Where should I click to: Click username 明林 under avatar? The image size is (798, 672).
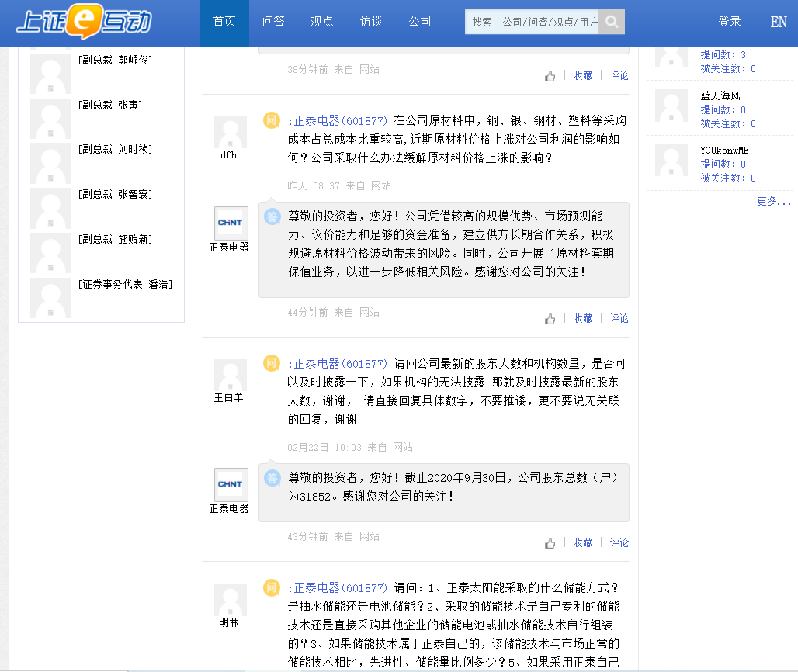229,622
